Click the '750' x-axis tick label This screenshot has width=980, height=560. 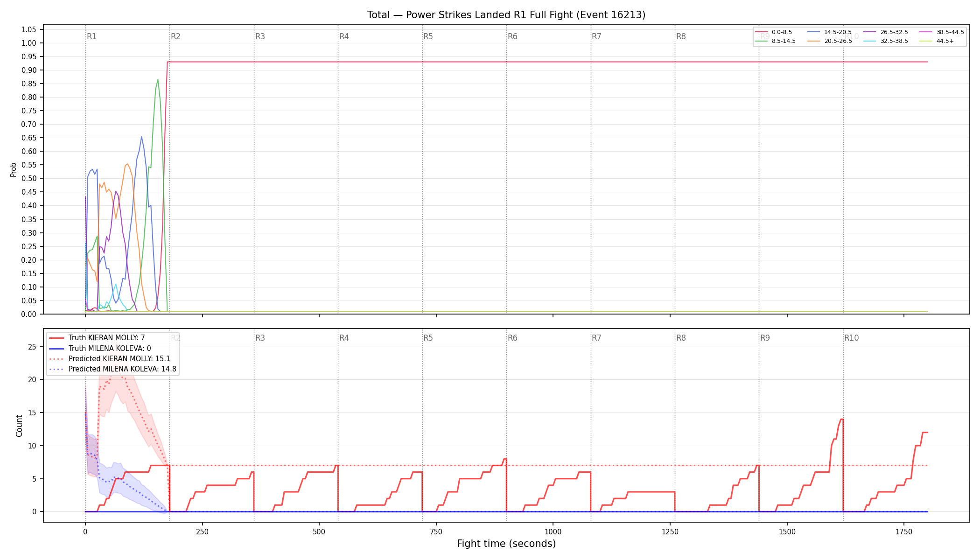tap(436, 532)
